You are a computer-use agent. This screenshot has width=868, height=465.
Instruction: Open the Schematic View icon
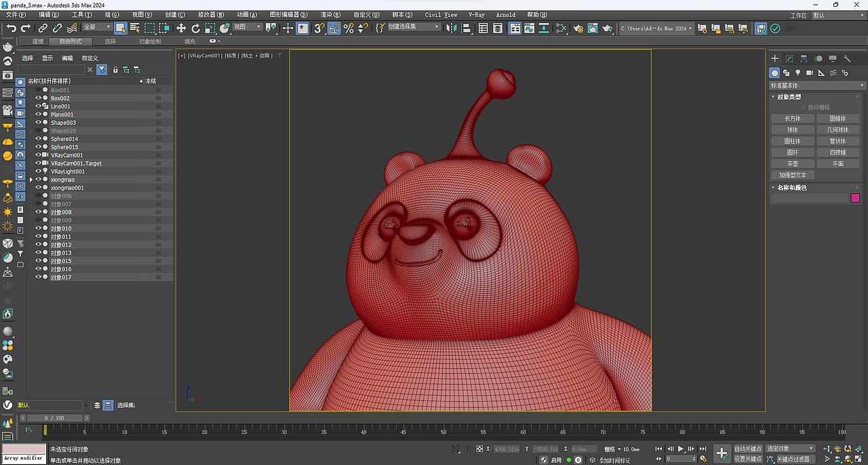pyautogui.click(x=561, y=28)
